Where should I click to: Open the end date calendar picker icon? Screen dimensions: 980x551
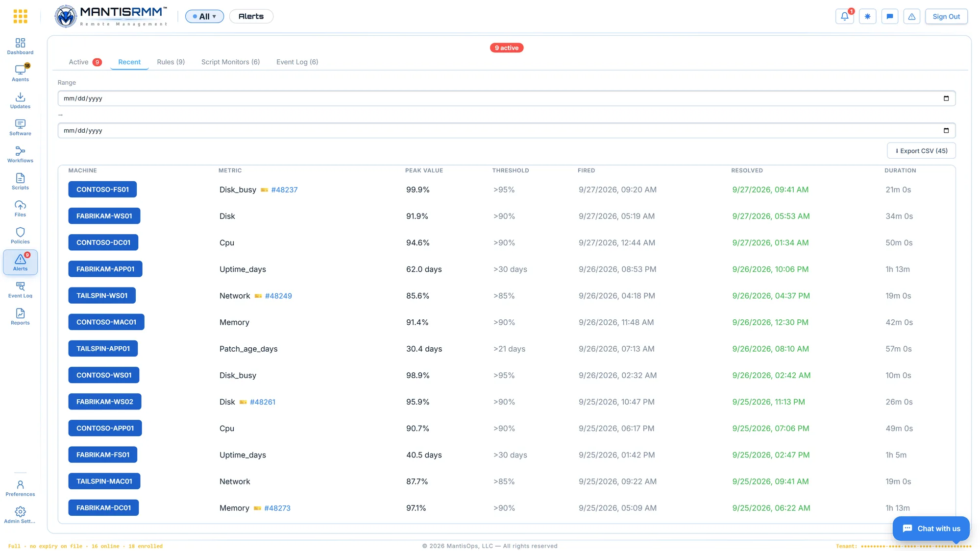(946, 131)
